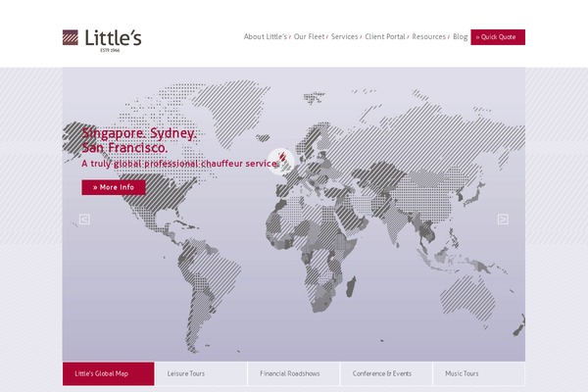This screenshot has width=588, height=392.
Task: Click the Little's wordmark text
Action: point(113,38)
